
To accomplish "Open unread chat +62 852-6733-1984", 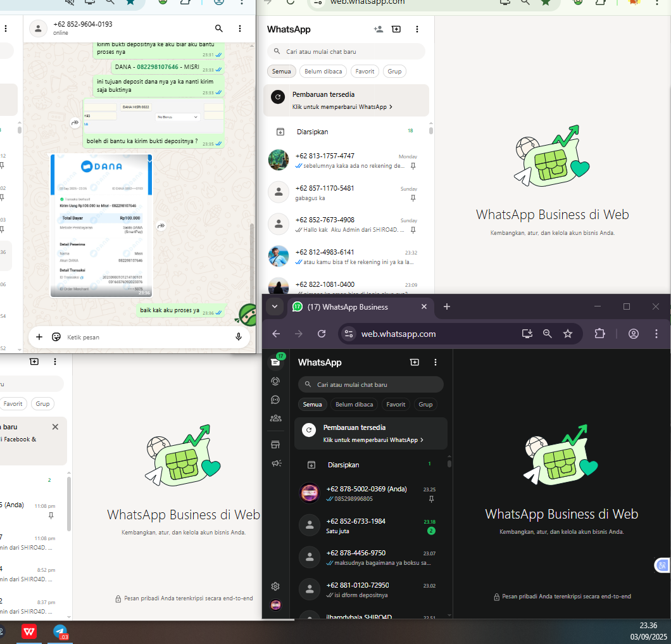I will [x=370, y=526].
